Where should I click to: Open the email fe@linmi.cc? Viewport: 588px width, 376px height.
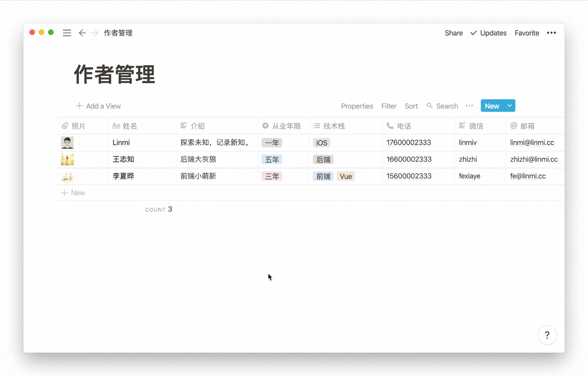(528, 176)
